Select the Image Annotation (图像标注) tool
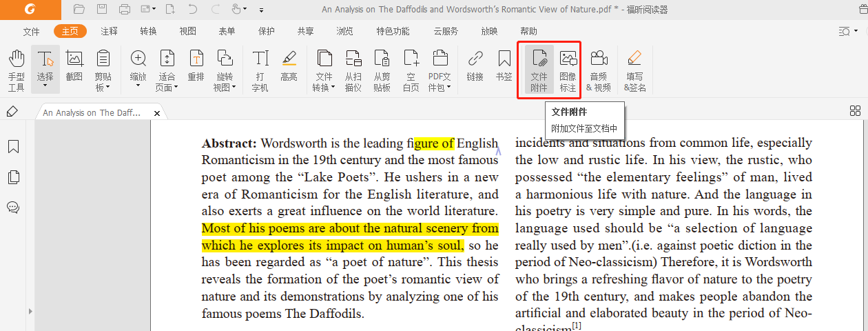This screenshot has height=331, width=868. tap(568, 70)
